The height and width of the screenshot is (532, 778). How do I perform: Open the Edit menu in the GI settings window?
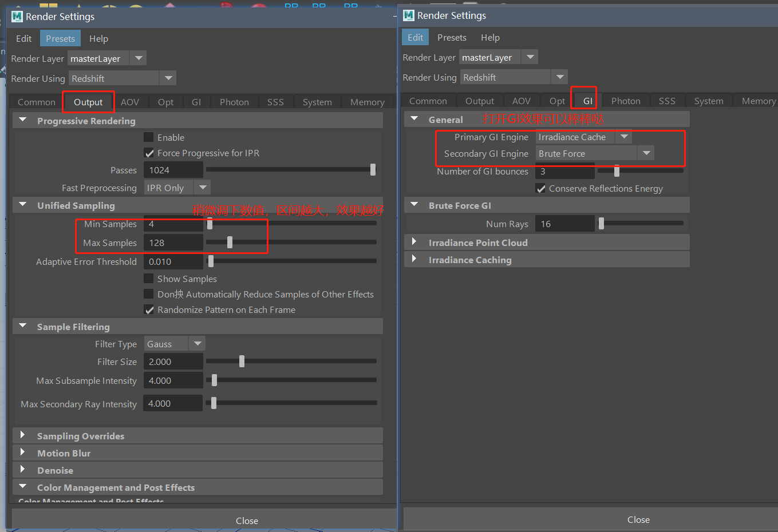[x=416, y=37]
